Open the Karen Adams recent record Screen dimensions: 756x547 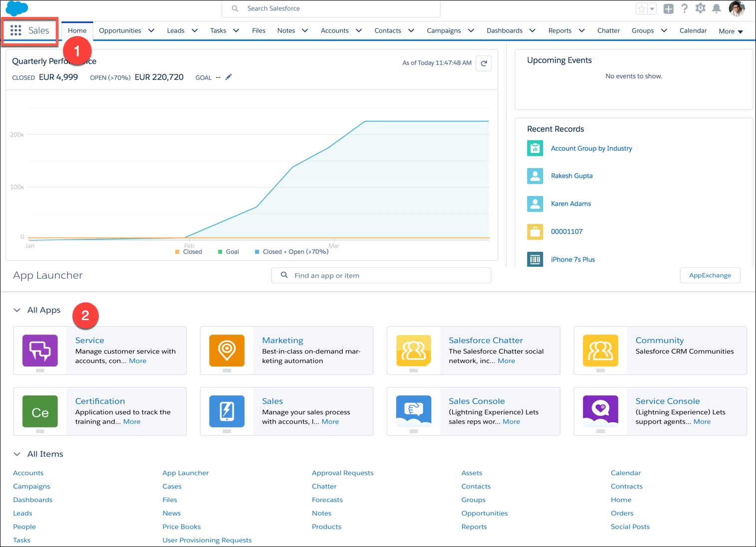pyautogui.click(x=570, y=203)
